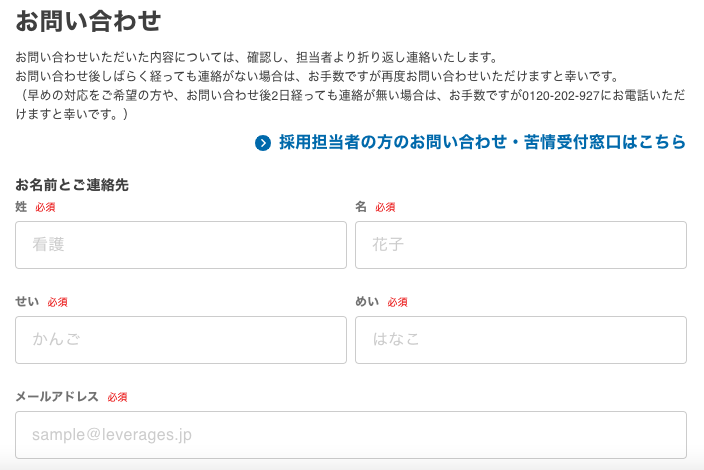Click the 名 field with placeholder 花子
Screen dimensions: 704x470
click(x=521, y=245)
